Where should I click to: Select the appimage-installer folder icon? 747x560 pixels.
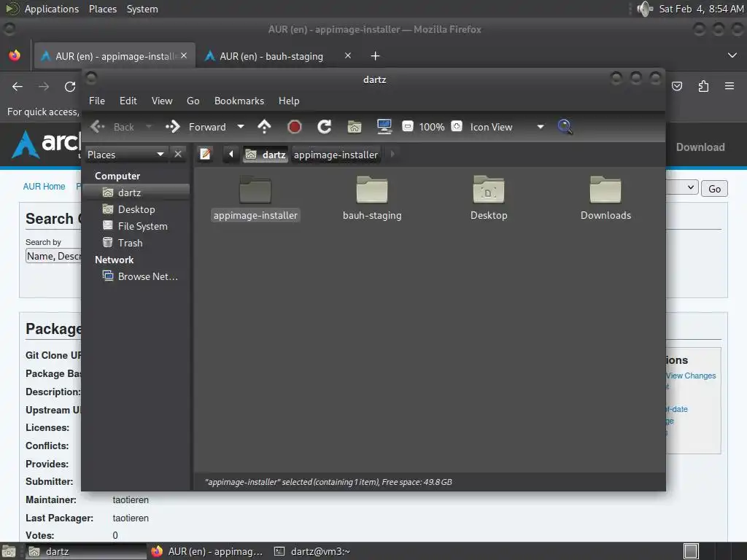tap(255, 190)
